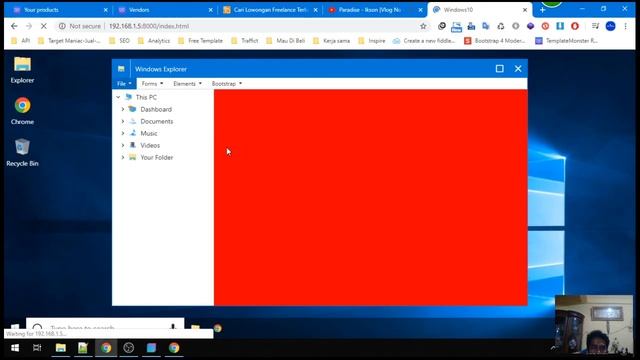Expand the Documents tree node arrow
This screenshot has width=640, height=360.
[122, 121]
